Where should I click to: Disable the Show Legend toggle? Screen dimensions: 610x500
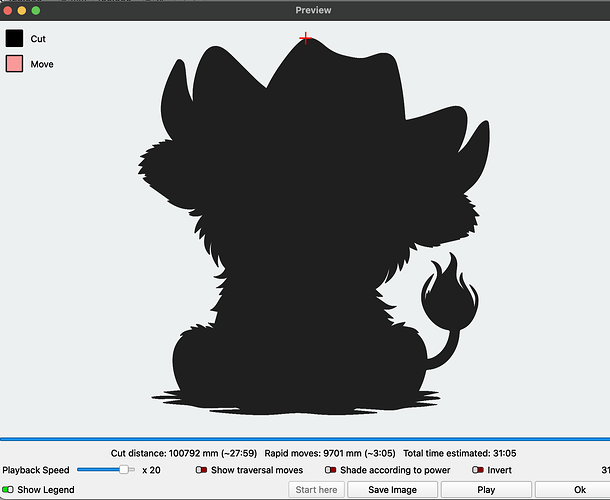click(x=8, y=490)
